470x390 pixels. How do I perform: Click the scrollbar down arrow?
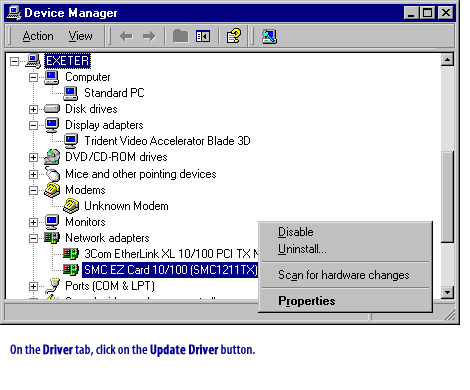click(x=447, y=292)
